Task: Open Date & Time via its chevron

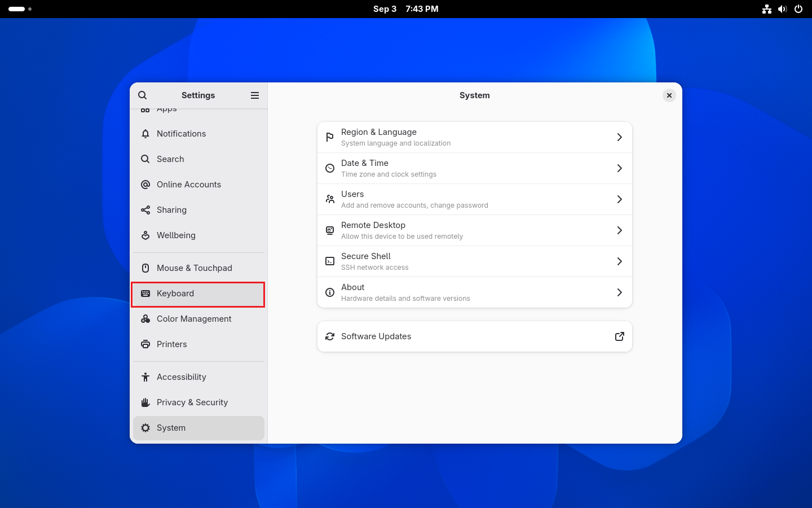Action: click(619, 168)
